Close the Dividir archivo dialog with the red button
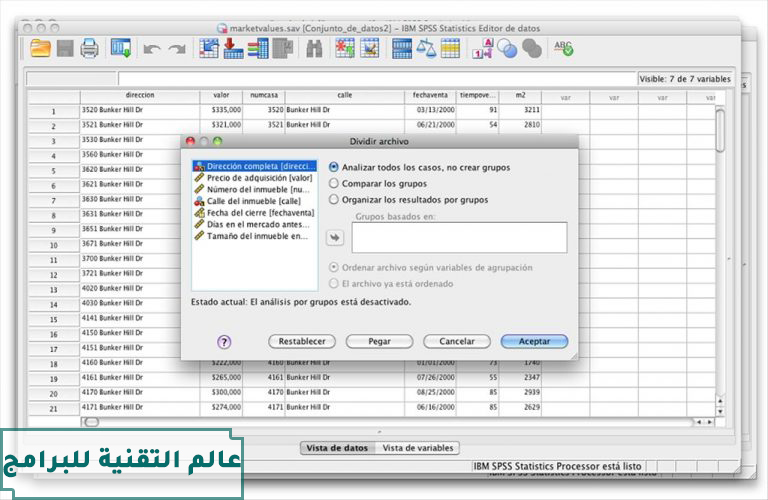 tap(191, 141)
